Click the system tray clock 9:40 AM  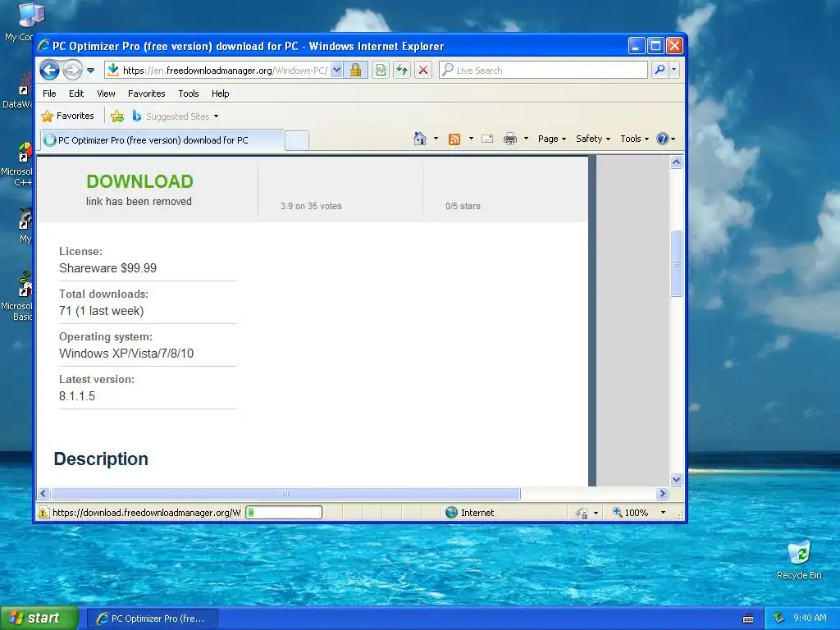(810, 619)
